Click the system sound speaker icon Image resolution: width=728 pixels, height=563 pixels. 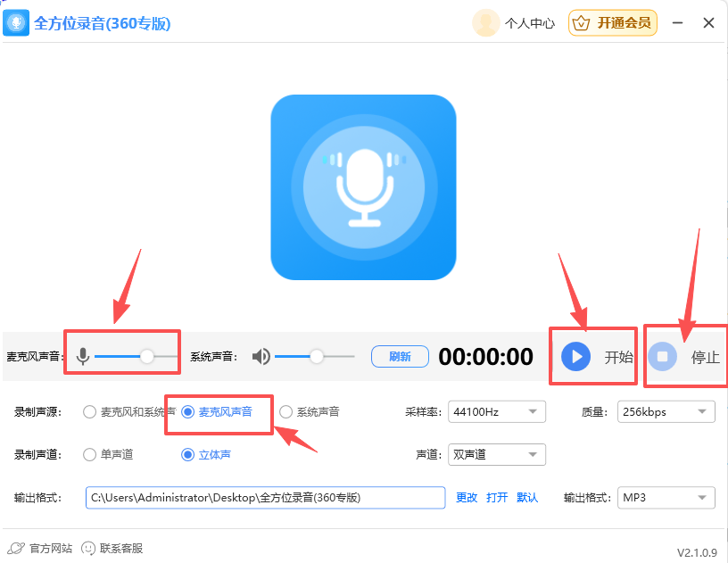(261, 354)
